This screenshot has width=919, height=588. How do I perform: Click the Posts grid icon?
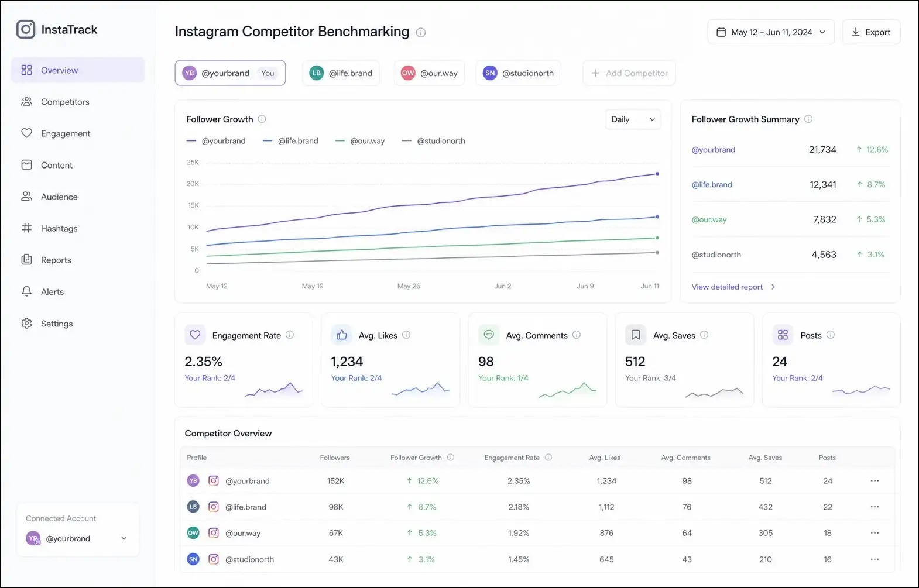(x=783, y=335)
